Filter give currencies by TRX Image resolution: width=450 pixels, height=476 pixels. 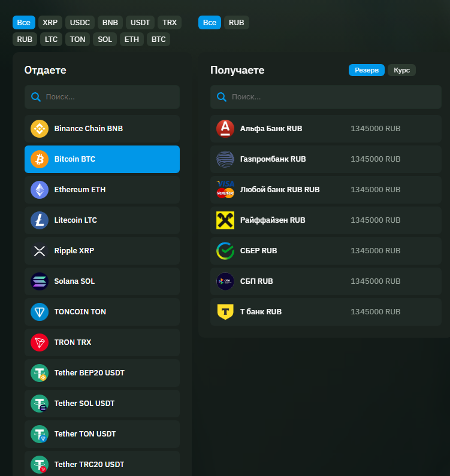coord(170,23)
